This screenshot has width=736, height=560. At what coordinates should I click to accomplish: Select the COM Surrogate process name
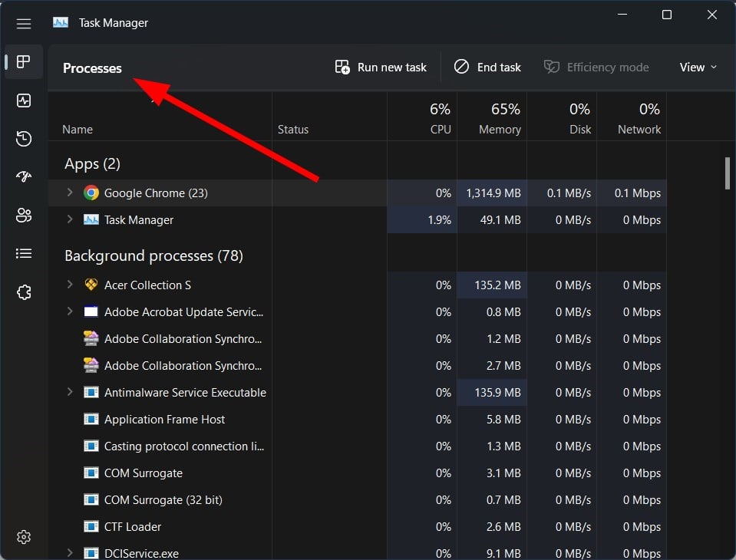pyautogui.click(x=144, y=473)
